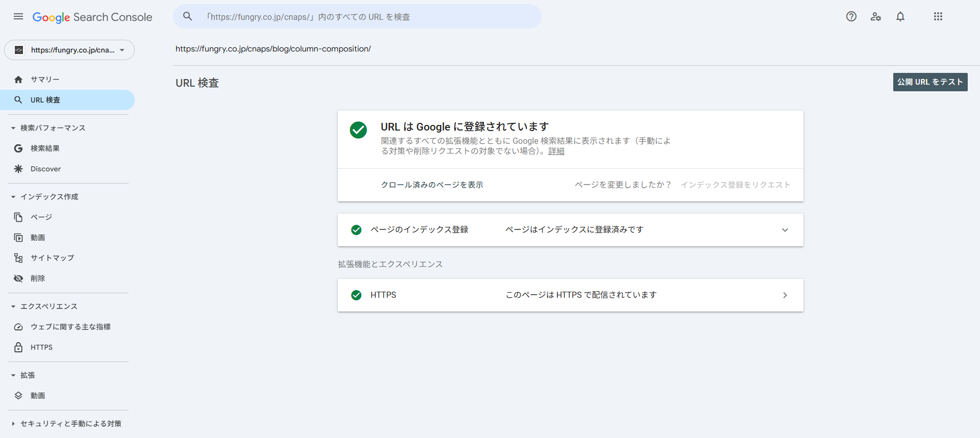Collapse the エクスペリエンス section
The height and width of the screenshot is (438, 980).
coord(13,306)
